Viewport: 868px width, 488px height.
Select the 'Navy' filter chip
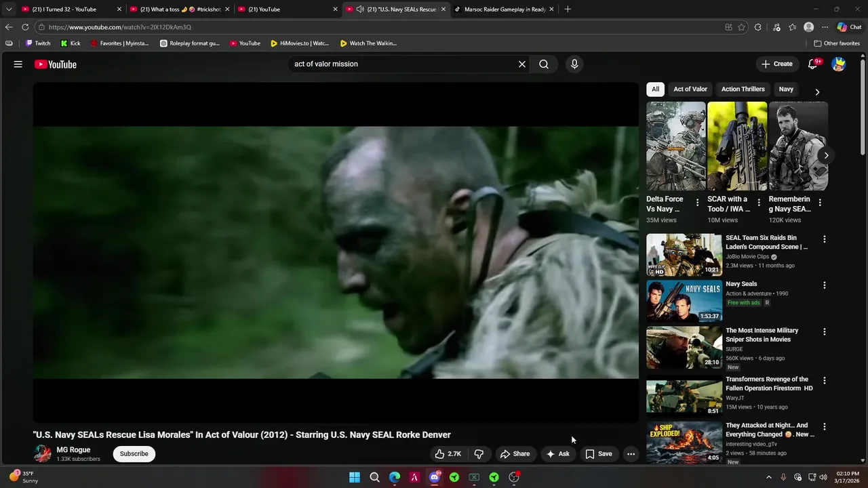(x=786, y=89)
